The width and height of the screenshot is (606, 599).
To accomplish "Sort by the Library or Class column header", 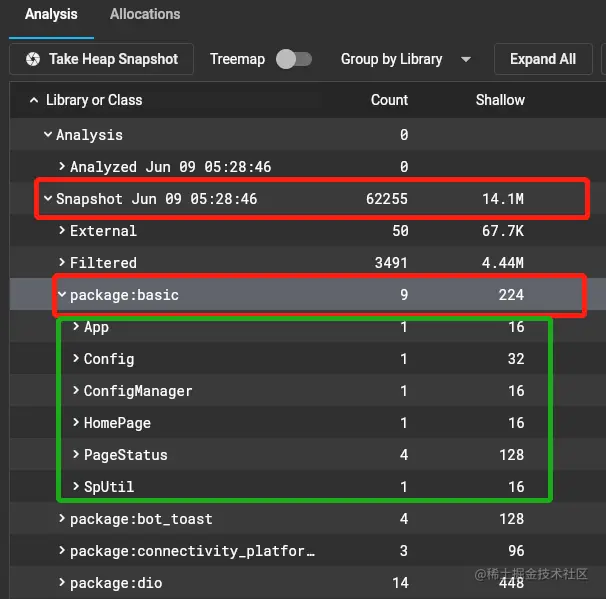I will 94,100.
